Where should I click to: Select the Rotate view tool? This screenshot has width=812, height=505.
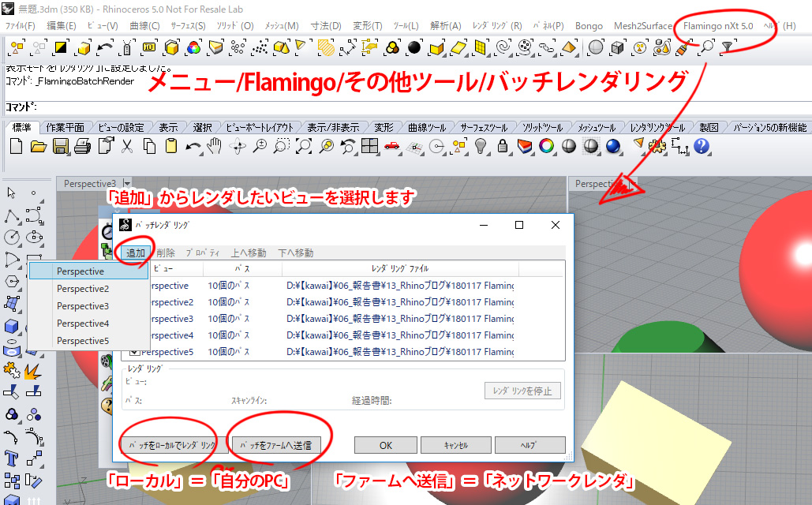(238, 147)
